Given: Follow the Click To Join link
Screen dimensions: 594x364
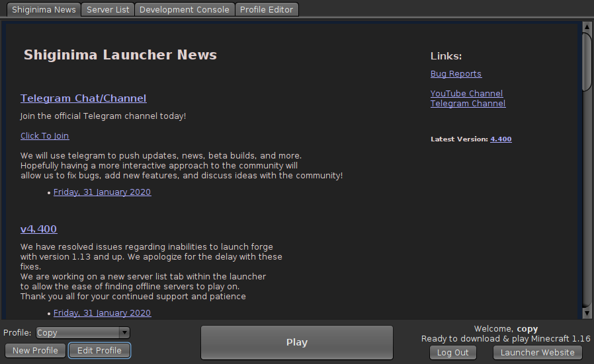Looking at the screenshot, I should point(44,136).
